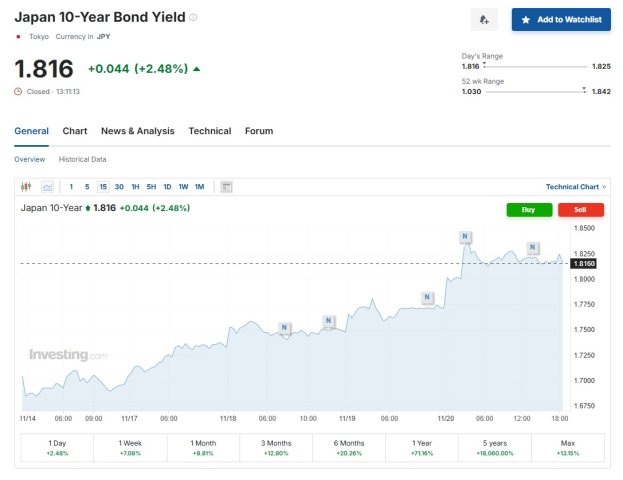The width and height of the screenshot is (623, 480).
Task: Switch to the Technical tab
Action: (210, 131)
